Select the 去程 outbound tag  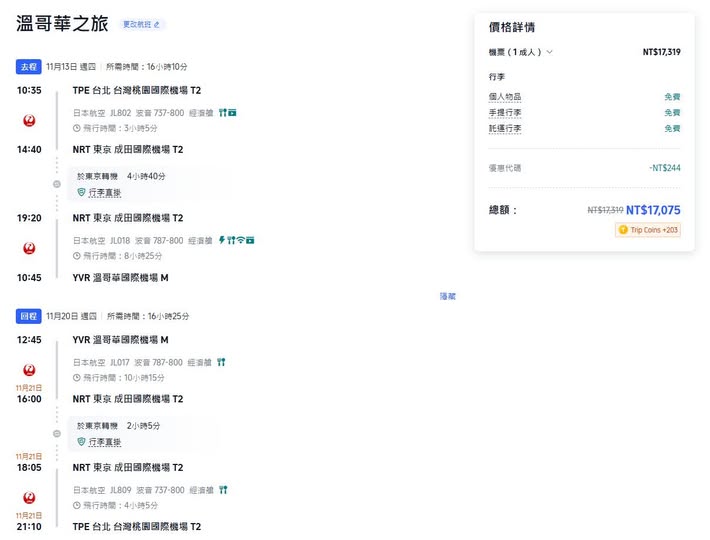coord(28,67)
